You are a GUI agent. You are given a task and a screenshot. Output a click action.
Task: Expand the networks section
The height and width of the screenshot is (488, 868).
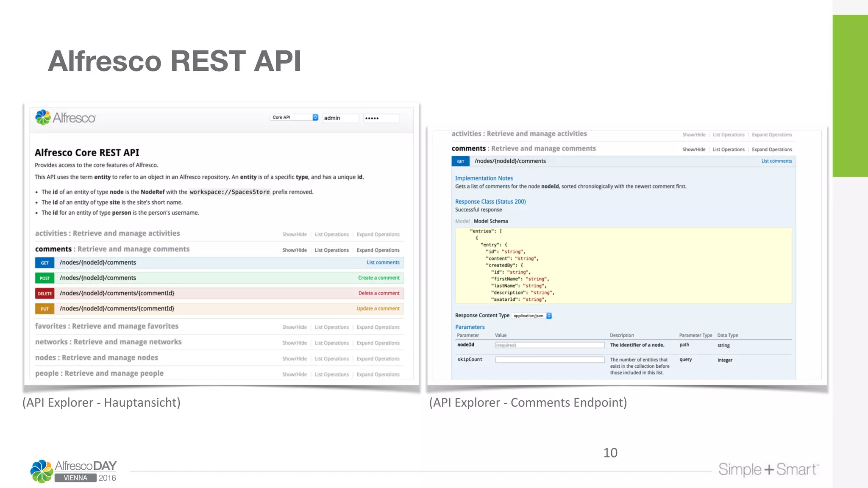(108, 342)
